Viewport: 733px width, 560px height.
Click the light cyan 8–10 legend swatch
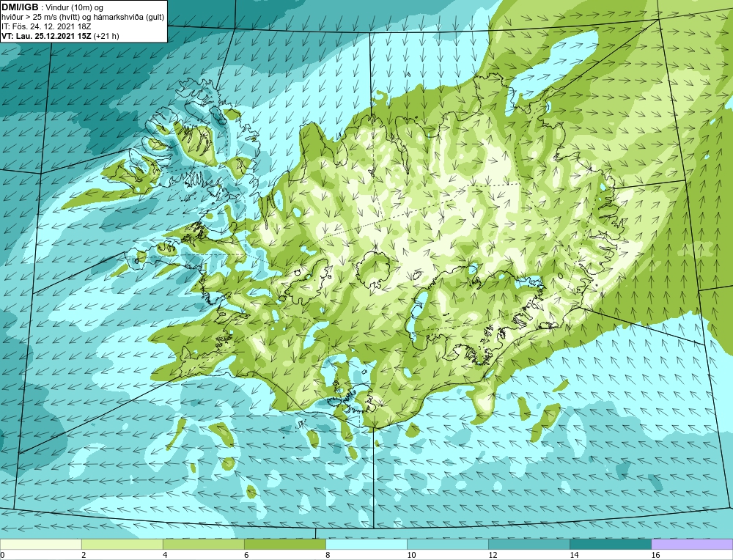(366, 544)
